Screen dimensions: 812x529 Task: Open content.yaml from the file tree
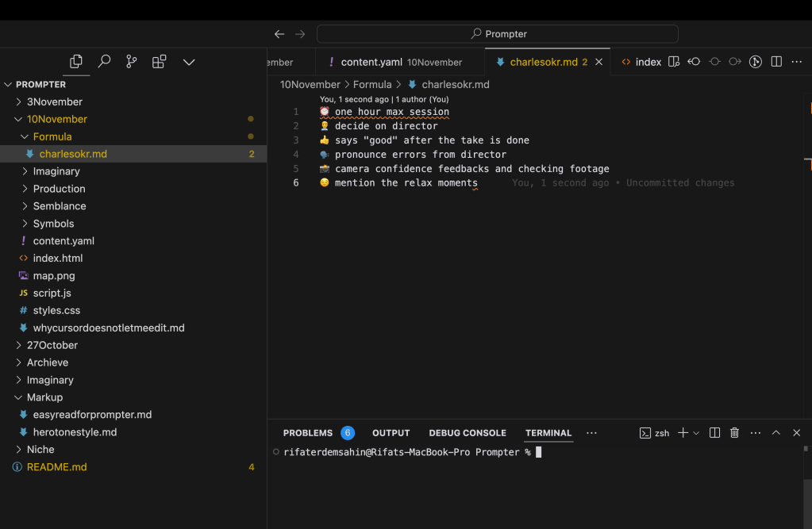(x=133, y=240)
